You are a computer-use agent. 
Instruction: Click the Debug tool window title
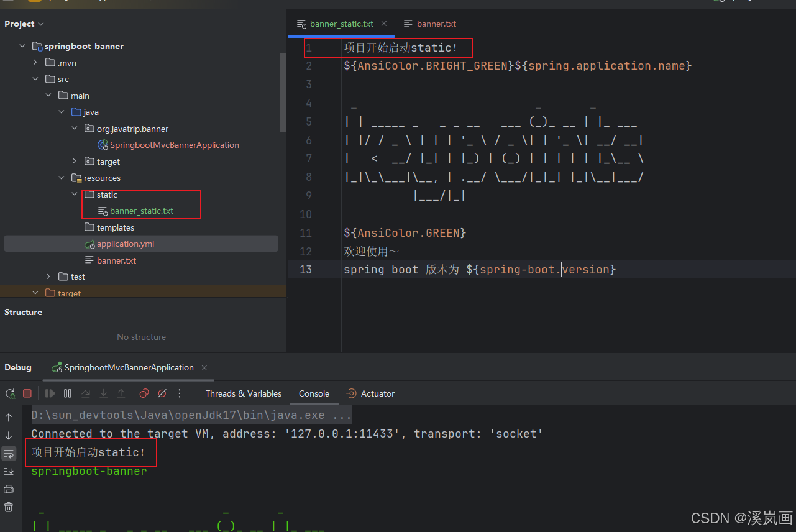18,367
